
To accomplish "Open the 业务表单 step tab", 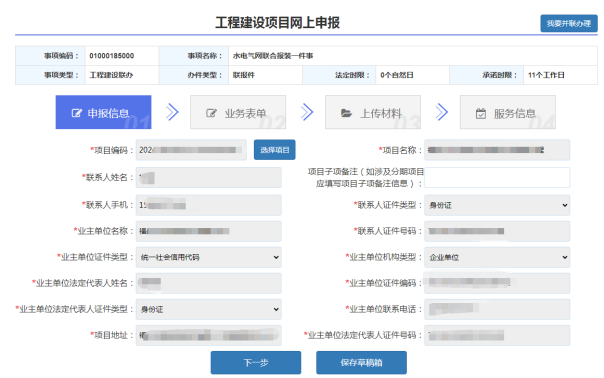I will pos(238,112).
